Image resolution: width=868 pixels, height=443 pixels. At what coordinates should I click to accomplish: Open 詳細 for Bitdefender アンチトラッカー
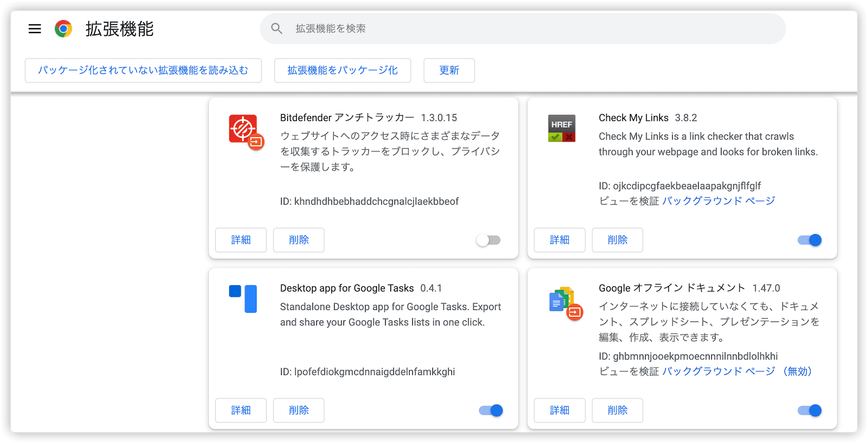(241, 240)
